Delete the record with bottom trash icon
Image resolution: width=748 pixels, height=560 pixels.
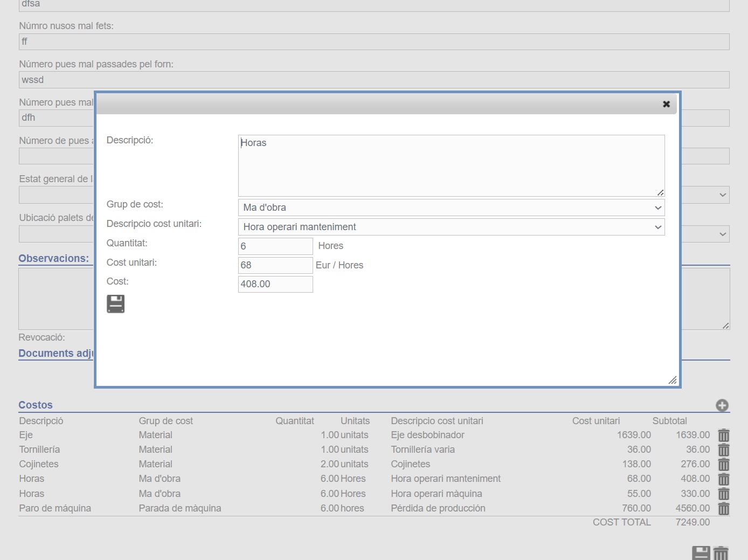point(721,553)
